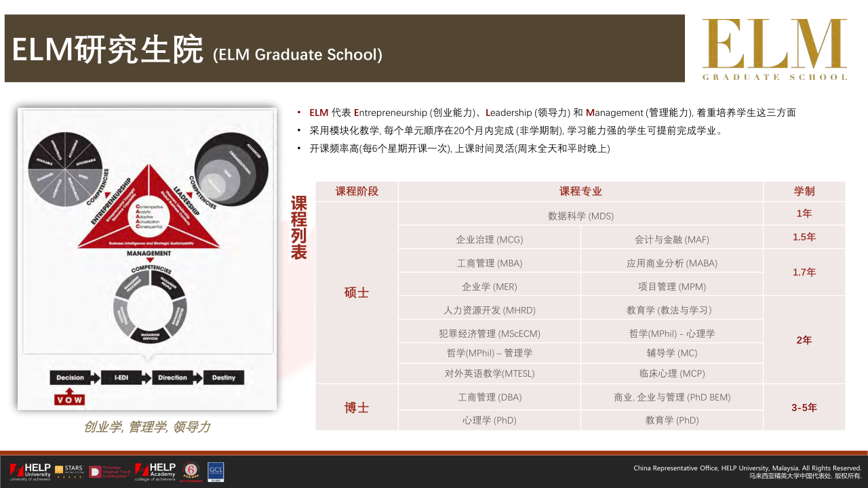The width and height of the screenshot is (868, 488).
Task: Click the gold ELM Graduate School logo
Action: tap(774, 49)
